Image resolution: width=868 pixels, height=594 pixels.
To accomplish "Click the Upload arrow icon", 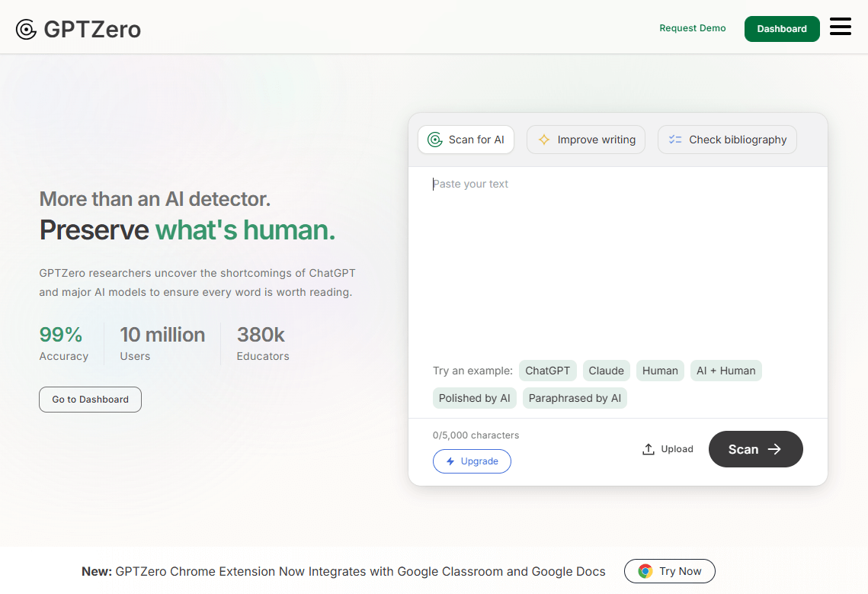I will [x=649, y=449].
